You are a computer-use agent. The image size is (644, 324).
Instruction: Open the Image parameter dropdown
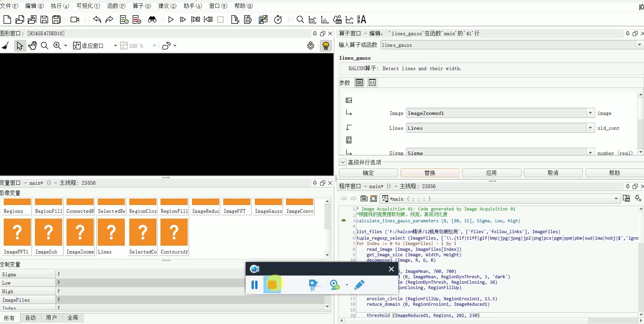pos(590,113)
